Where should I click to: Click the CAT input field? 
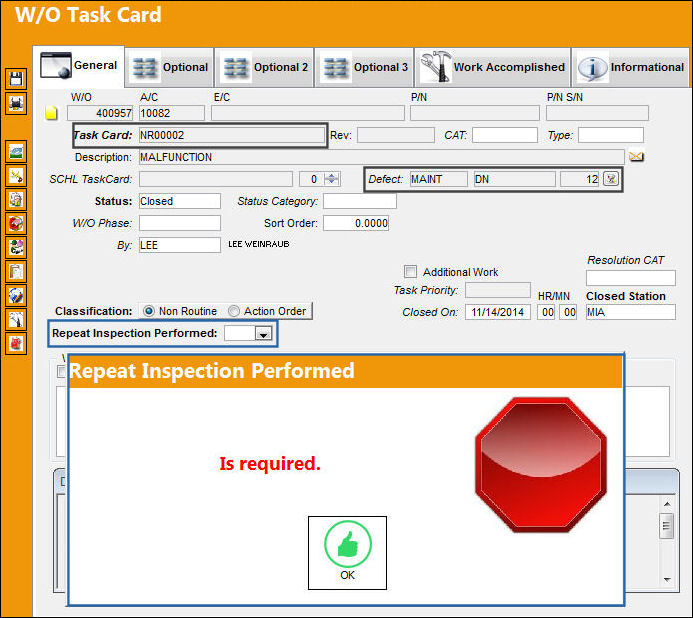point(505,135)
